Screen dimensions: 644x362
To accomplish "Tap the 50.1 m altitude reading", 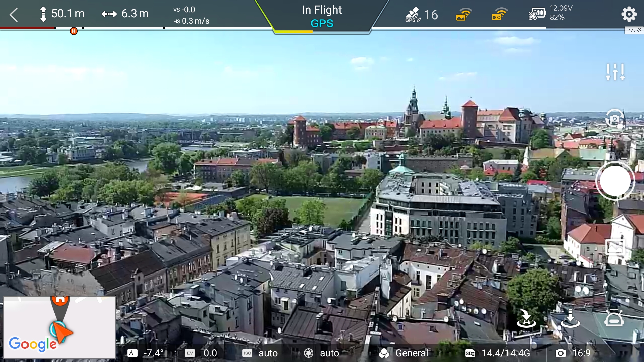I will click(x=68, y=14).
